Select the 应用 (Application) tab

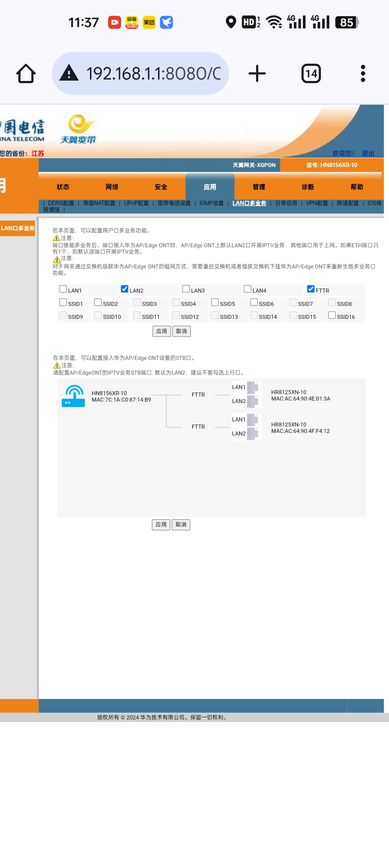coord(210,187)
